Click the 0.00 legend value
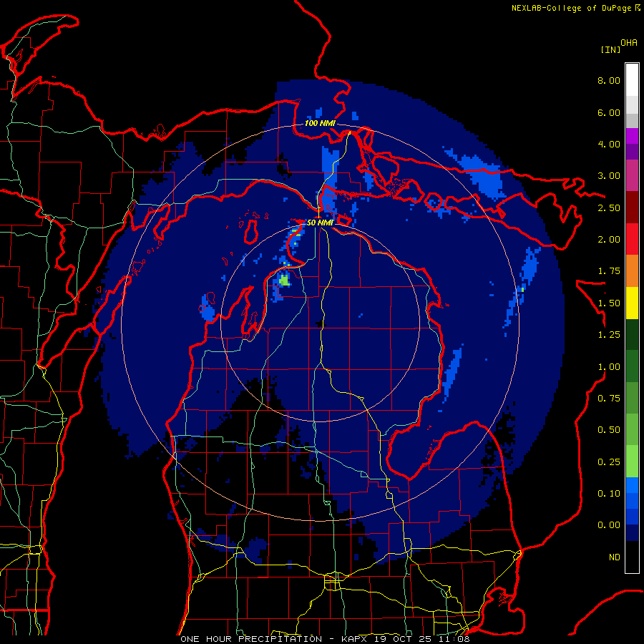644x644 pixels. 609,525
